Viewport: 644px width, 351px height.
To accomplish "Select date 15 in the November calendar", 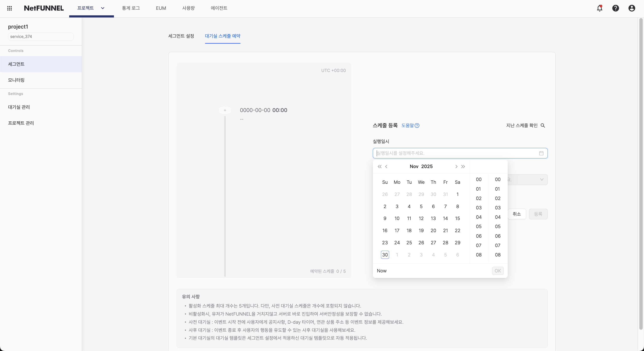I will click(x=457, y=218).
